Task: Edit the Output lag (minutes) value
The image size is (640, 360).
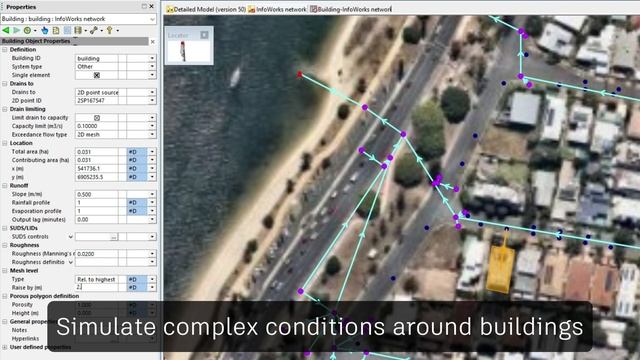Action: (x=96, y=220)
